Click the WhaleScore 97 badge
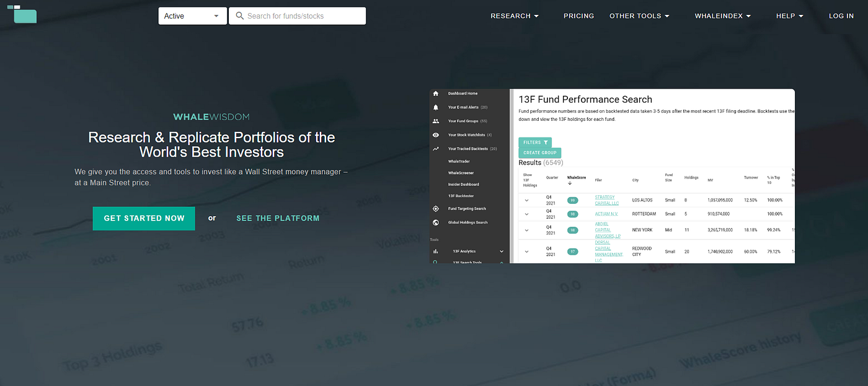Viewport: 868px width, 386px height. point(572,252)
